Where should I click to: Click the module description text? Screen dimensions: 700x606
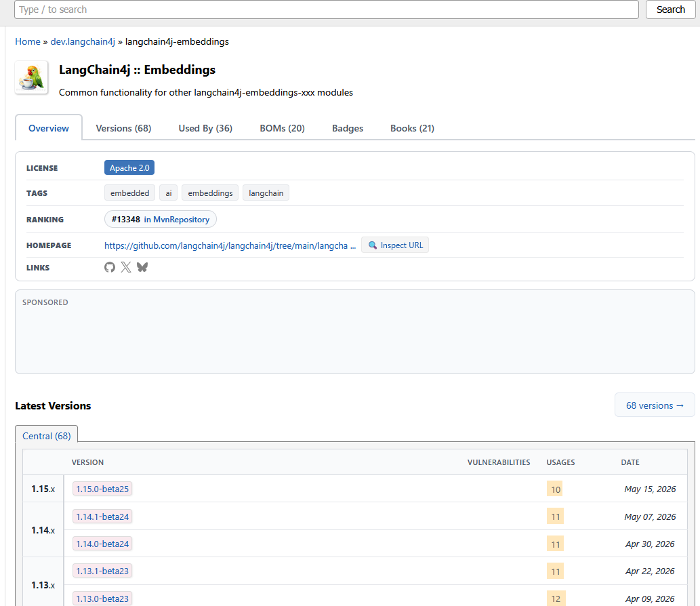pyautogui.click(x=206, y=92)
